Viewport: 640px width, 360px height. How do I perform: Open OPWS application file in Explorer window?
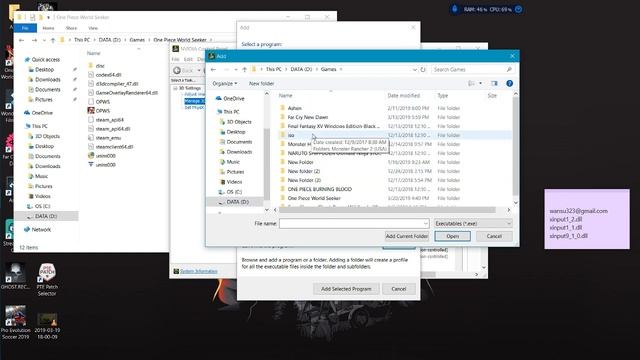pyautogui.click(x=99, y=111)
